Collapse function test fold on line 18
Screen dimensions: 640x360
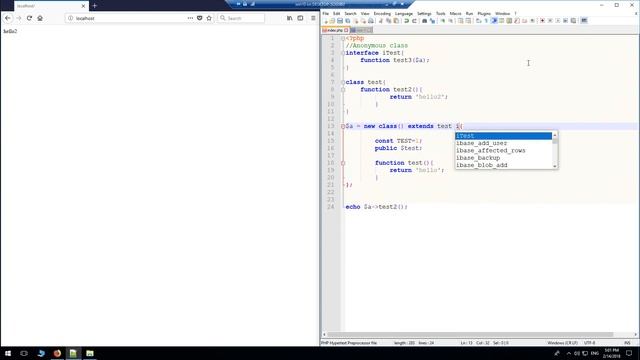343,163
